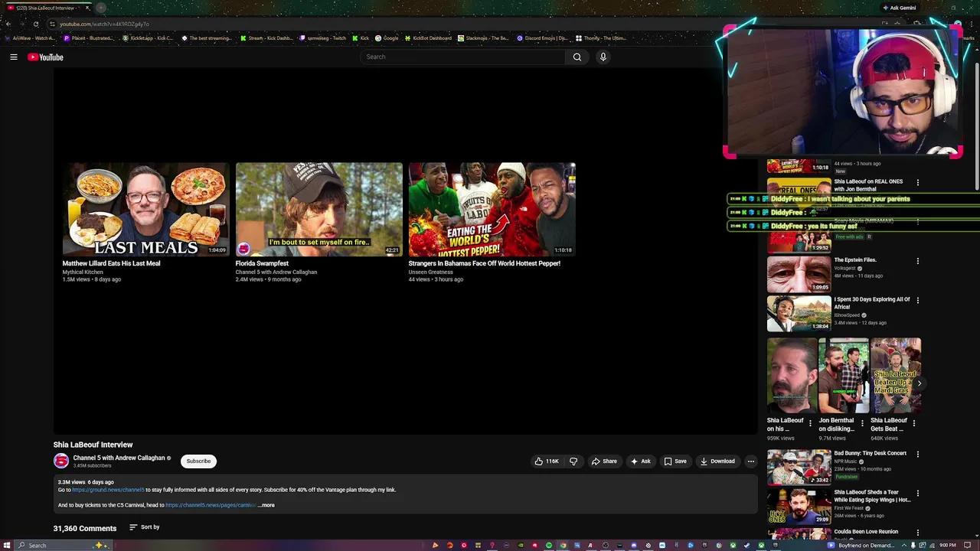
Task: Open the Placeit bookmark
Action: pos(88,38)
